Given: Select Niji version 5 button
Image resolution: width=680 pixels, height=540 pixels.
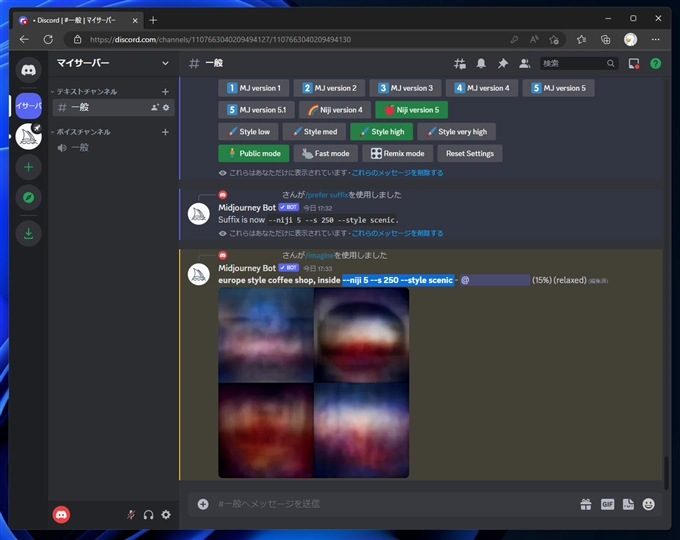Looking at the screenshot, I should [412, 110].
